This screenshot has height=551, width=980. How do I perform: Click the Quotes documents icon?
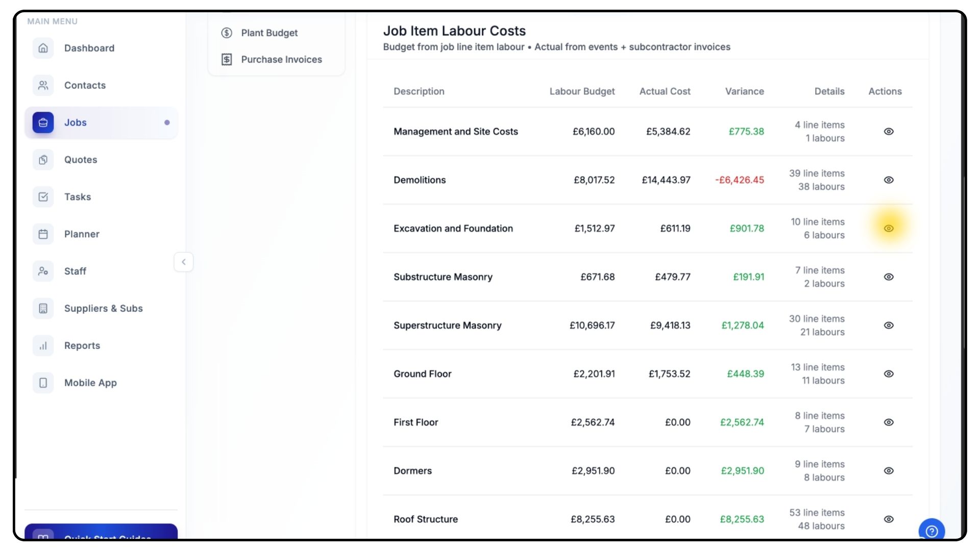pos(43,160)
